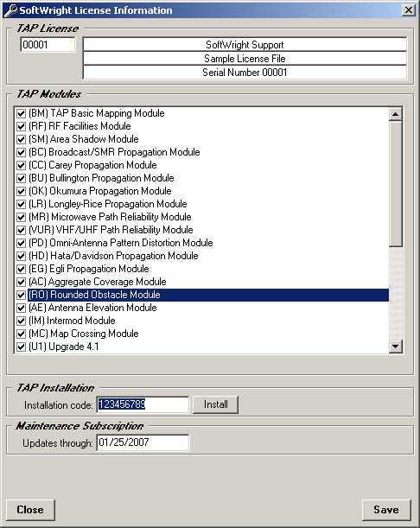This screenshot has width=420, height=528.
Task: Uncheck the TAP Basic Mapping Module checkbox
Action: pos(22,113)
